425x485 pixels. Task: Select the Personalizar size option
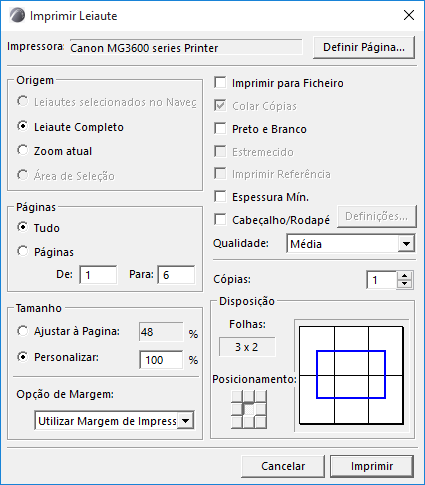coord(58,357)
